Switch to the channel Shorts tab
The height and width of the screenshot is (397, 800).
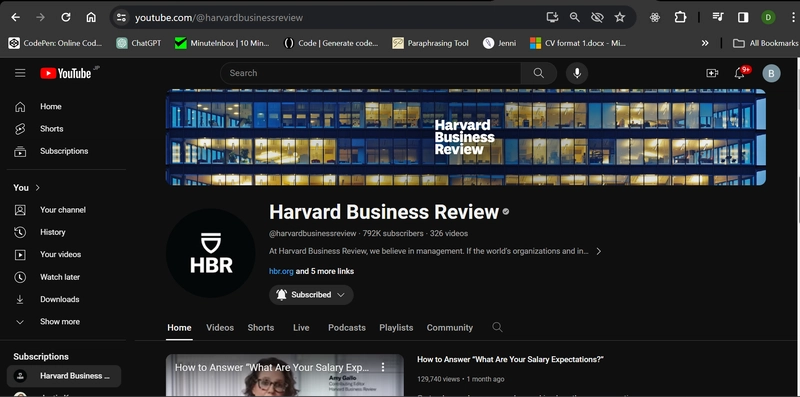261,328
